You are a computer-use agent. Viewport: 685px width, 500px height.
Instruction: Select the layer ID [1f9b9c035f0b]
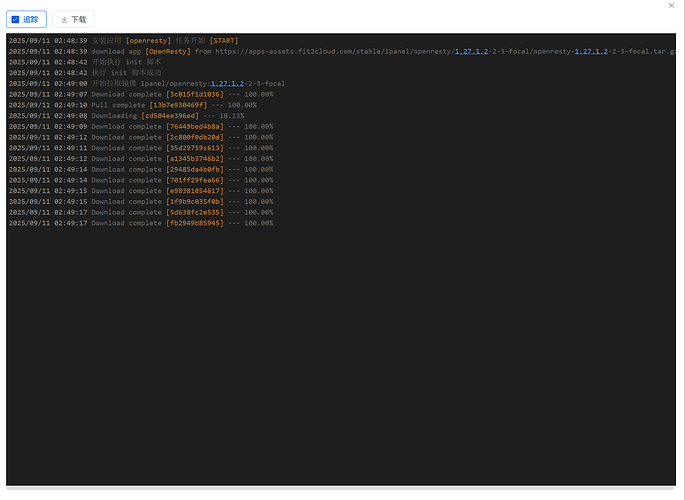[195, 201]
